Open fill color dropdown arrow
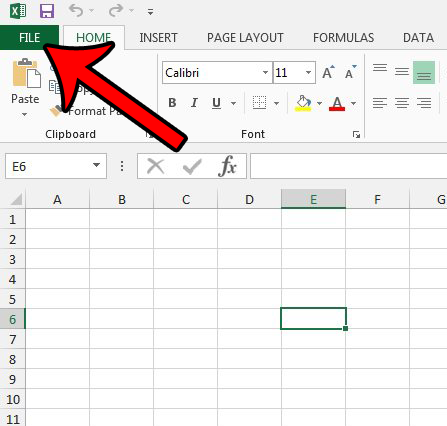447x426 pixels. coord(319,103)
